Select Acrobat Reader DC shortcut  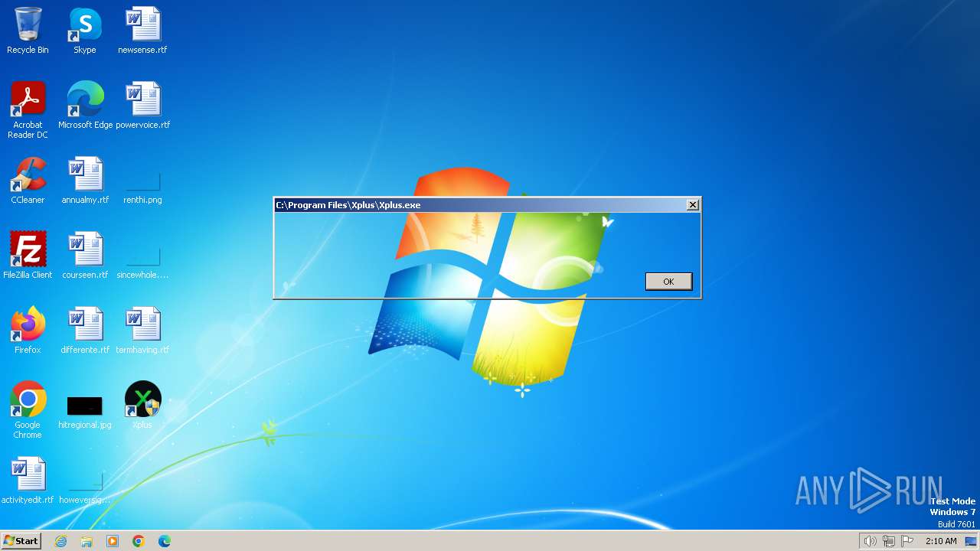coord(28,110)
